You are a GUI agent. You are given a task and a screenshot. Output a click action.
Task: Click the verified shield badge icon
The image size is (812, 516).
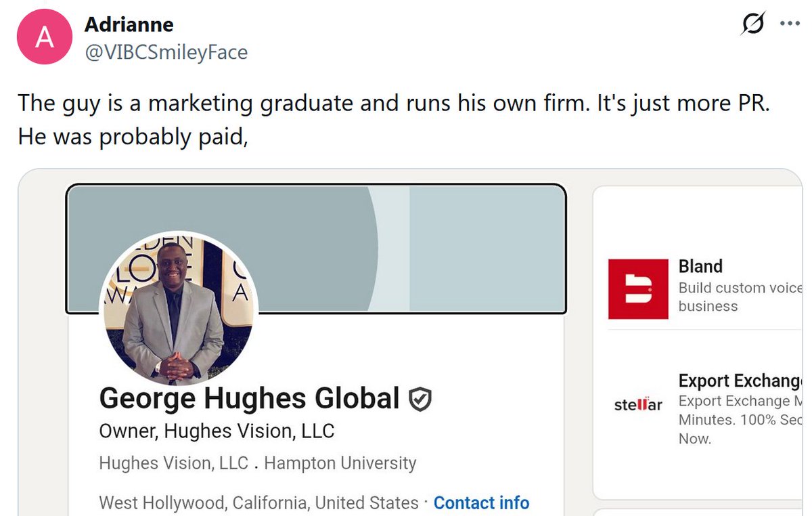coord(420,399)
